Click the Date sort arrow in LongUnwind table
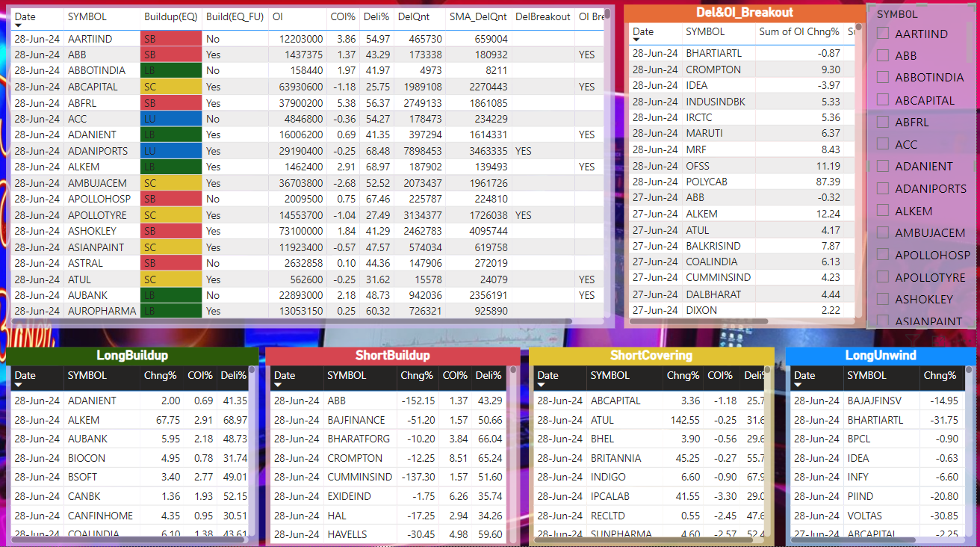This screenshot has width=980, height=547. (798, 385)
